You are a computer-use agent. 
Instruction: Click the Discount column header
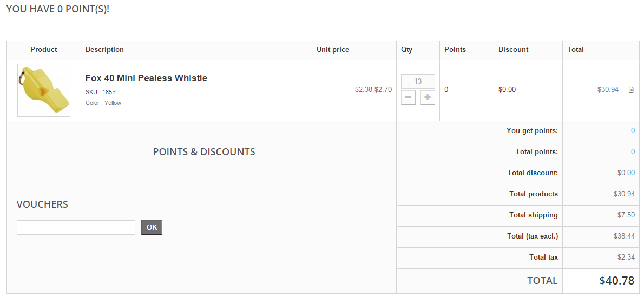coord(513,50)
